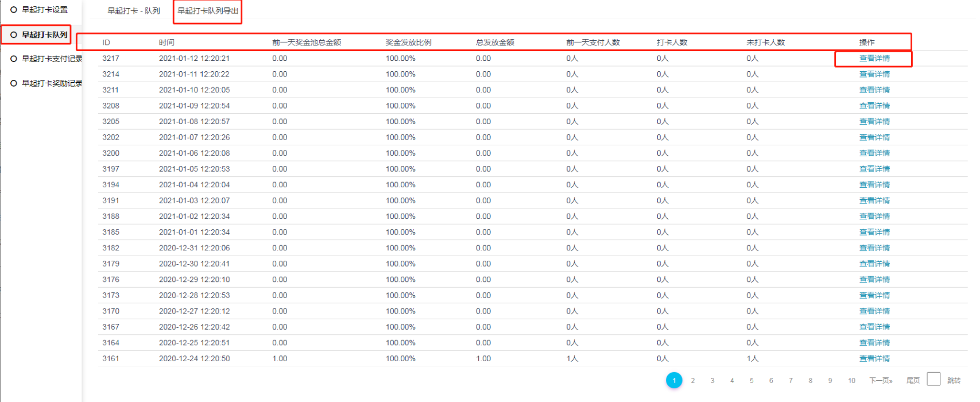Open 早起打卡设置 in sidebar
This screenshot has height=402, width=980.
(x=44, y=10)
